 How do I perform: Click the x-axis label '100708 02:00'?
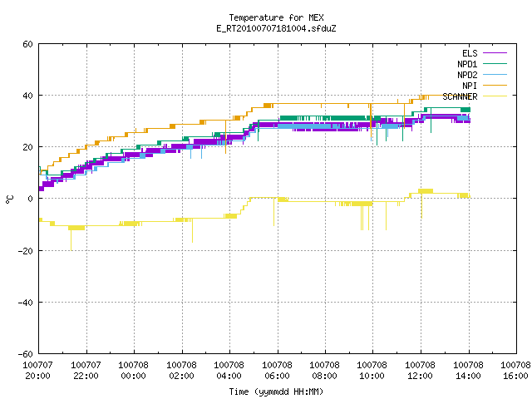pos(181,371)
